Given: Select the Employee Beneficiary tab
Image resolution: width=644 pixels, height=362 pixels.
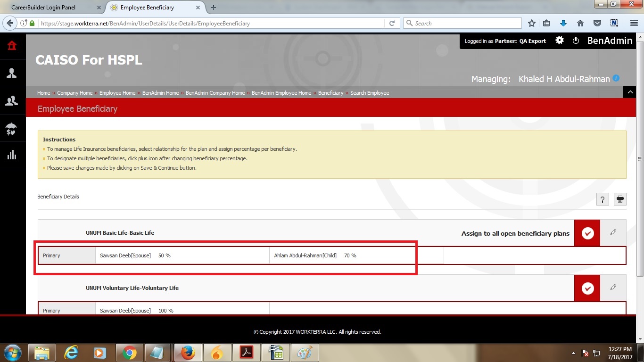Looking at the screenshot, I should [156, 8].
